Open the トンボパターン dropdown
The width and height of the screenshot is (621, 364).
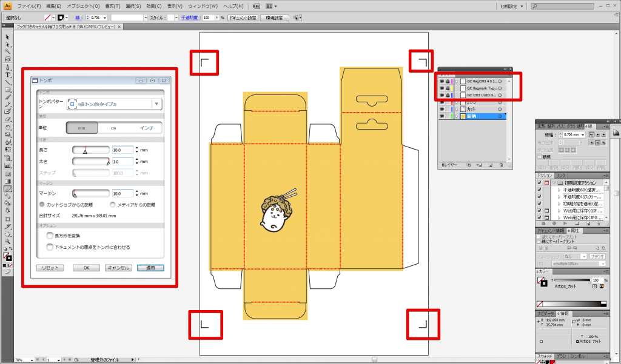[115, 104]
